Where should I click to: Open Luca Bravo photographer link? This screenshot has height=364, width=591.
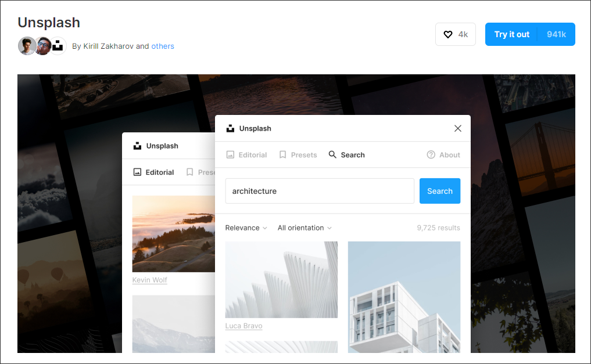(243, 326)
